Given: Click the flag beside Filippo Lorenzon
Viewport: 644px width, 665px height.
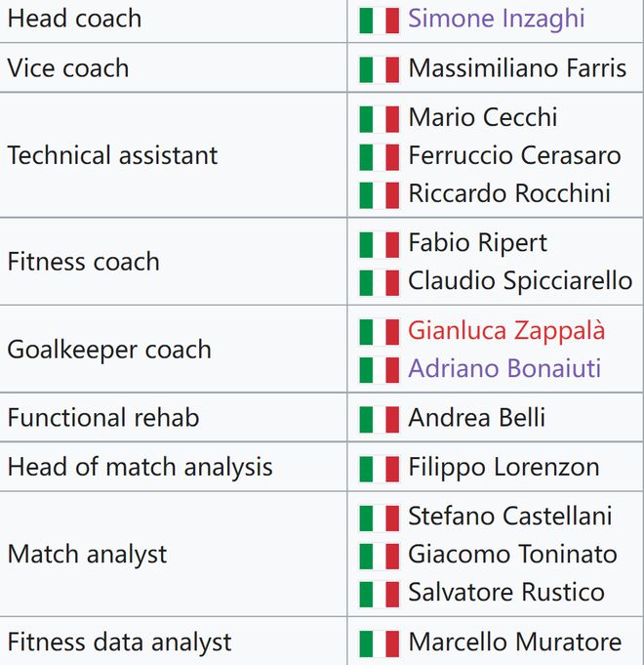Looking at the screenshot, I should click(x=379, y=468).
